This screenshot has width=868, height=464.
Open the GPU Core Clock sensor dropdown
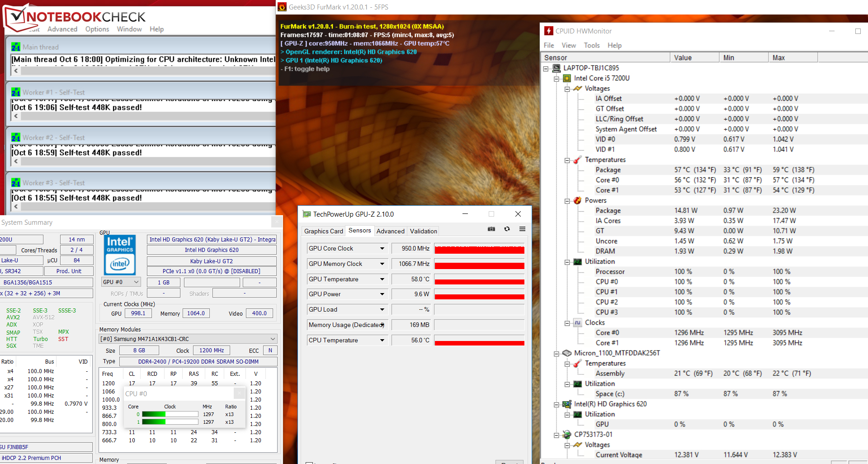[382, 248]
